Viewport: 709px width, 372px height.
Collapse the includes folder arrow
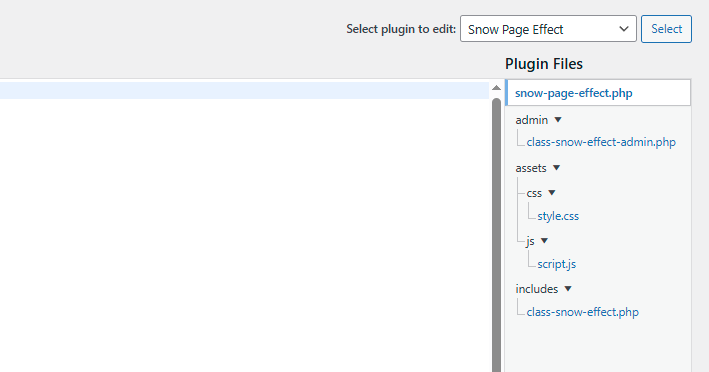[x=568, y=289]
